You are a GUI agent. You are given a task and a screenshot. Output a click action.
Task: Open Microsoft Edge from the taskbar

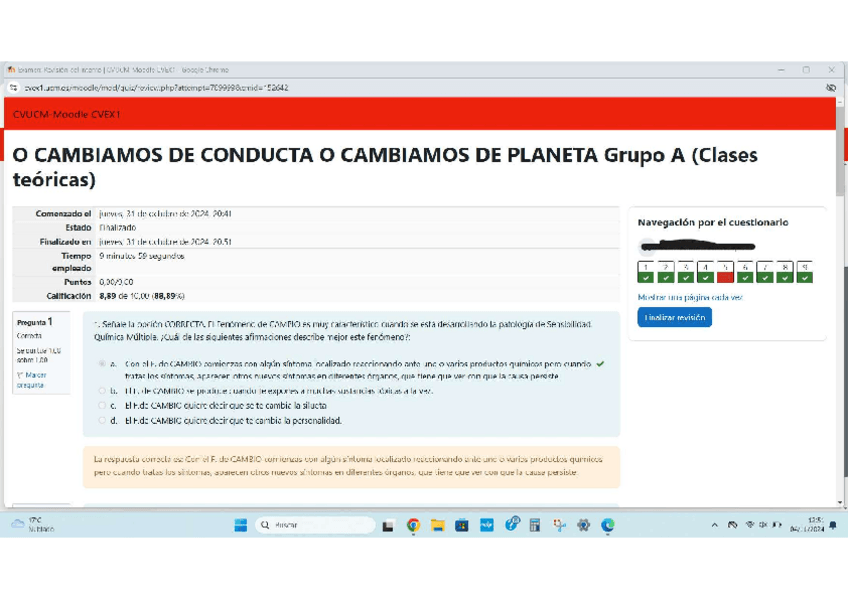[x=608, y=525]
